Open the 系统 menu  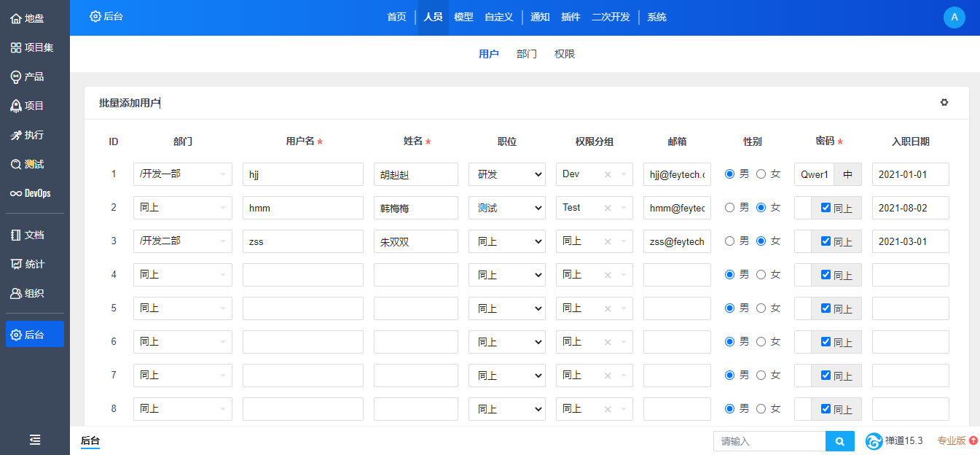pos(656,17)
